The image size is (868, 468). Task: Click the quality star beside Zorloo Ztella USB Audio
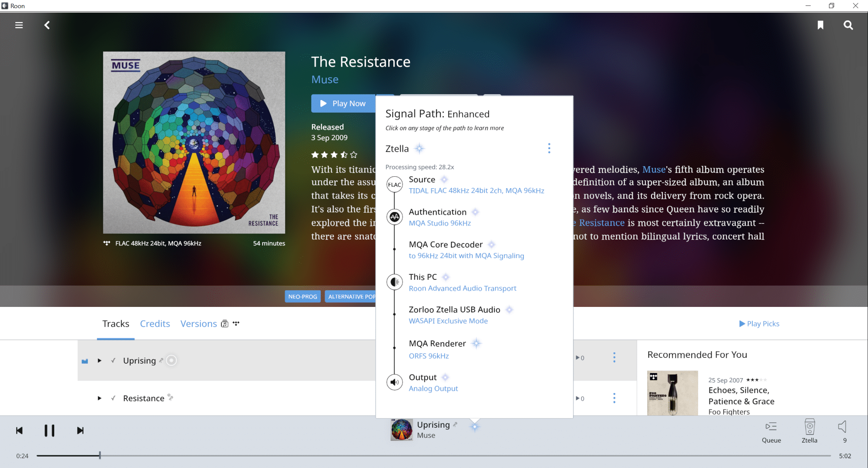tap(509, 310)
